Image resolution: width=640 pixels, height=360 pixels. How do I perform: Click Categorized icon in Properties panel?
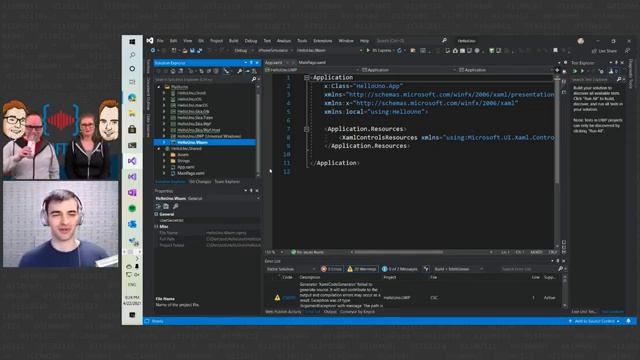coord(158,207)
